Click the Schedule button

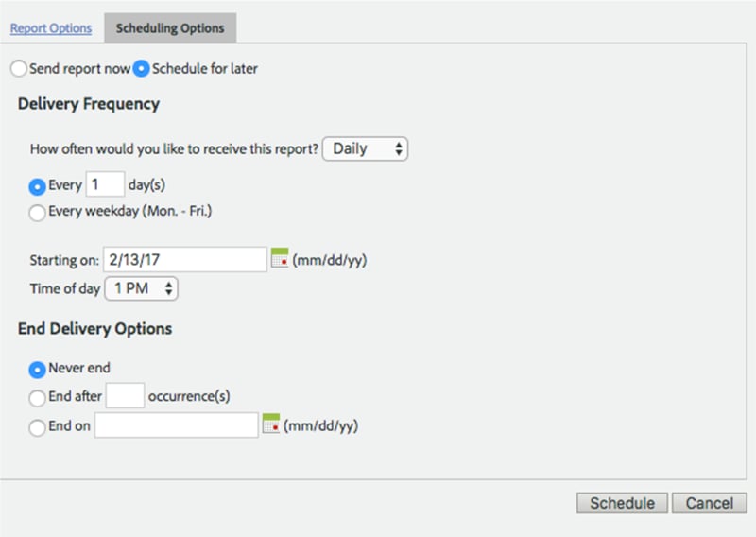pos(622,503)
